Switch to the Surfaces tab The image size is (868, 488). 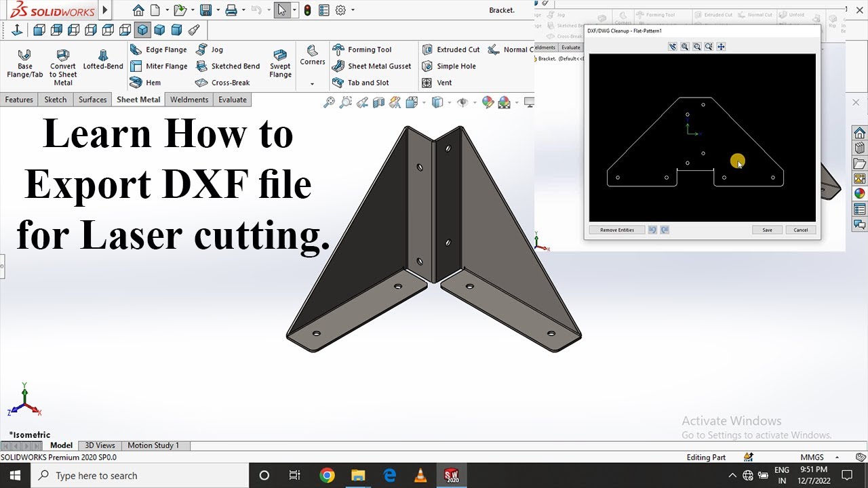pos(92,100)
